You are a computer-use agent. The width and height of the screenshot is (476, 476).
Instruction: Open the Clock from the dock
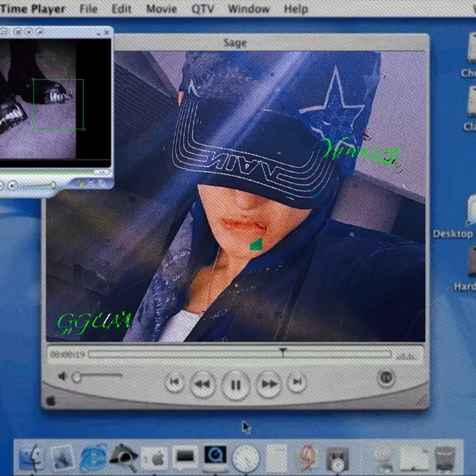(x=246, y=459)
